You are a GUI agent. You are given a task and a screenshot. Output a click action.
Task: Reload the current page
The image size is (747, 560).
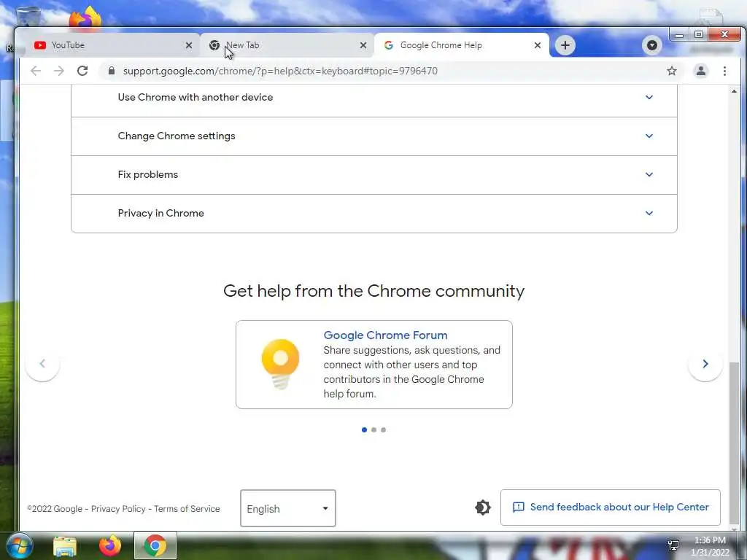(x=82, y=71)
